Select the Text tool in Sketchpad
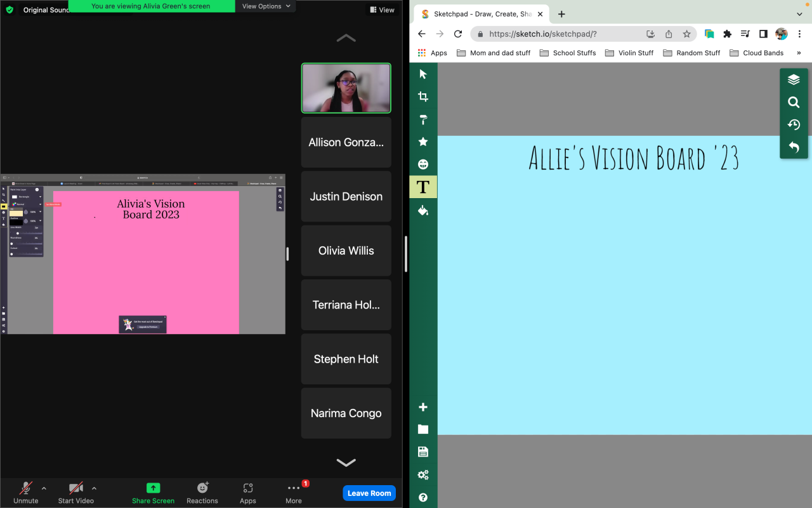 pyautogui.click(x=423, y=187)
